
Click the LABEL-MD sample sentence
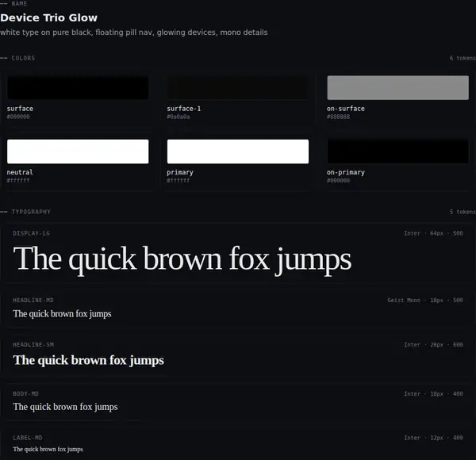pos(48,449)
